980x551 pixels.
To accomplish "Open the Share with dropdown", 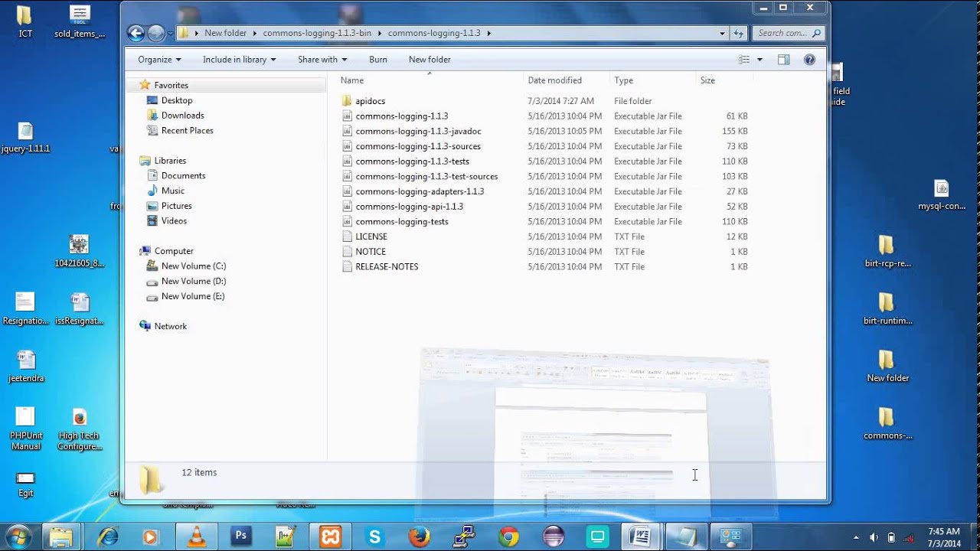I will 322,60.
